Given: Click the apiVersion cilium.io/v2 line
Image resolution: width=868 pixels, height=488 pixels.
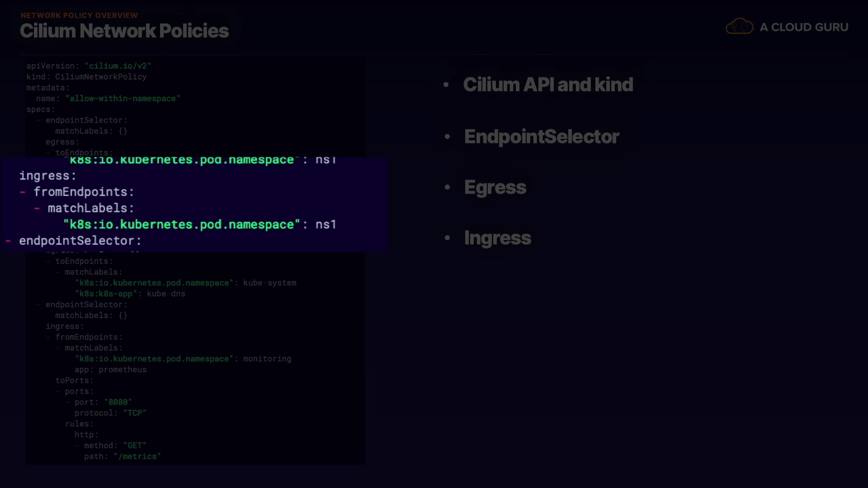Looking at the screenshot, I should pos(89,66).
